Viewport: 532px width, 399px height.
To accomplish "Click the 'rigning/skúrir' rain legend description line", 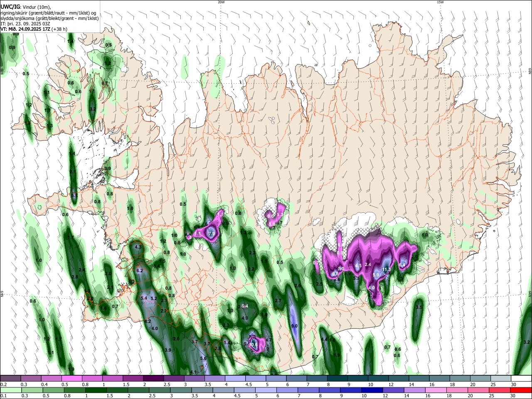I will [49, 12].
